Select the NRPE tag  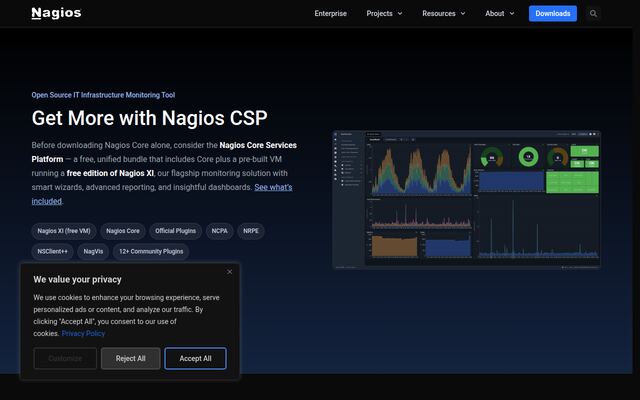click(x=251, y=231)
